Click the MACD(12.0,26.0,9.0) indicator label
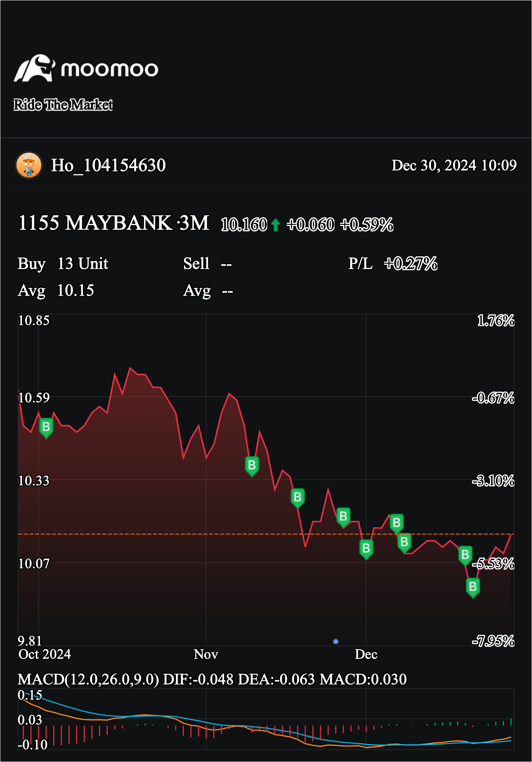 pyautogui.click(x=89, y=679)
